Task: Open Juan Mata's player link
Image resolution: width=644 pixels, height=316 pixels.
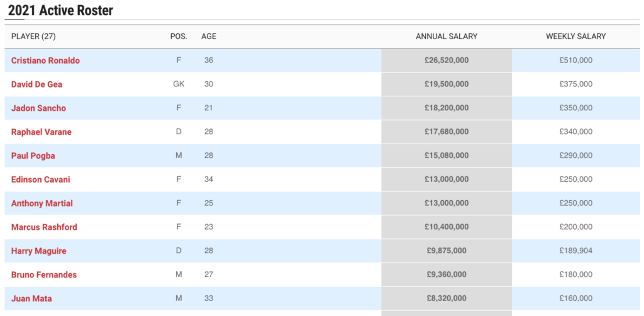Action: (x=31, y=298)
